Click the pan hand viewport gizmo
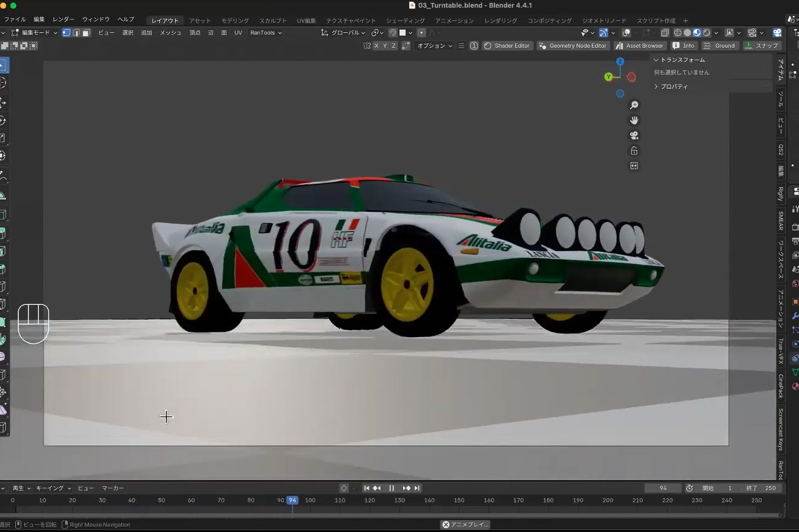This screenshot has width=799, height=532. pos(634,120)
